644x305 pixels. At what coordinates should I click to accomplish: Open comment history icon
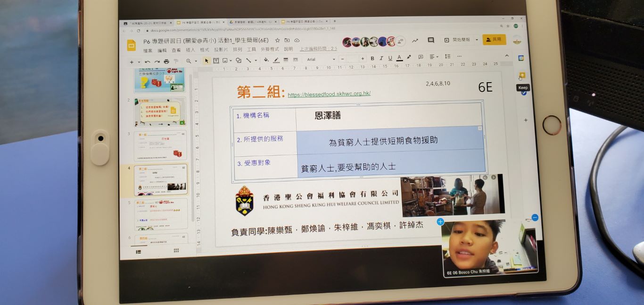(430, 41)
